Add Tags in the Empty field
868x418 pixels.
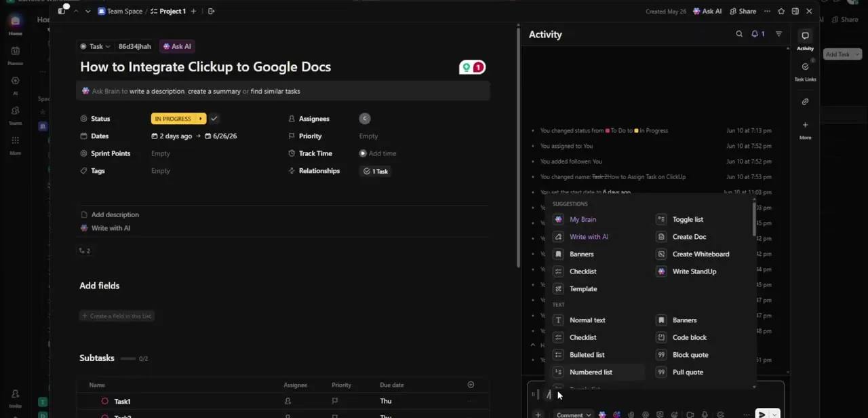pyautogui.click(x=161, y=171)
